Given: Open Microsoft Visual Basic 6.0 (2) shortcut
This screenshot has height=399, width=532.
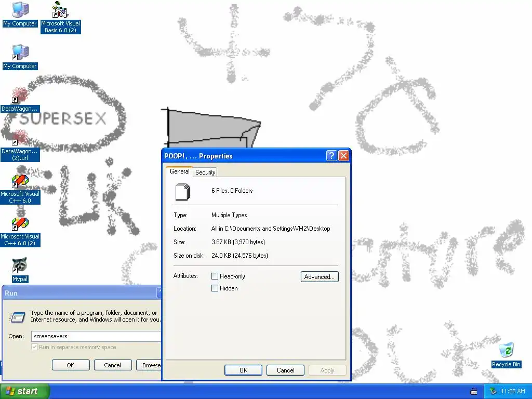Looking at the screenshot, I should (x=61, y=17).
